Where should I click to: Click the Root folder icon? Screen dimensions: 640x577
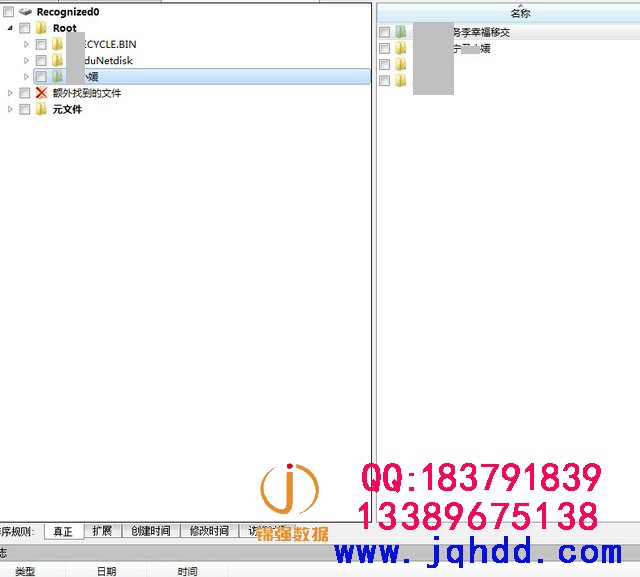coord(41,28)
